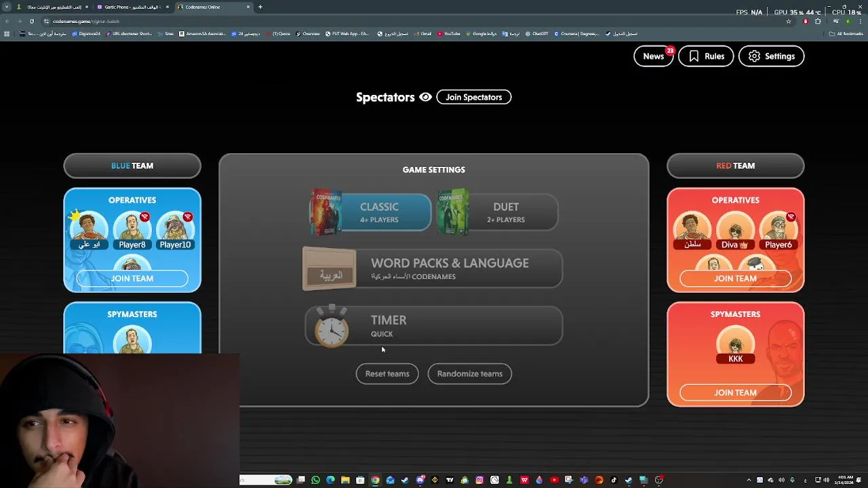Join red team spymasters

[735, 392]
